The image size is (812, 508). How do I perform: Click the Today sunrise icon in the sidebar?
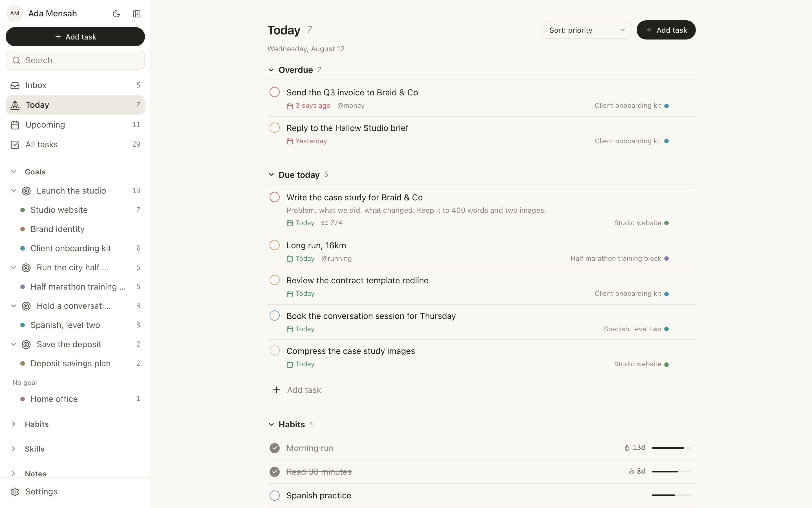(15, 105)
